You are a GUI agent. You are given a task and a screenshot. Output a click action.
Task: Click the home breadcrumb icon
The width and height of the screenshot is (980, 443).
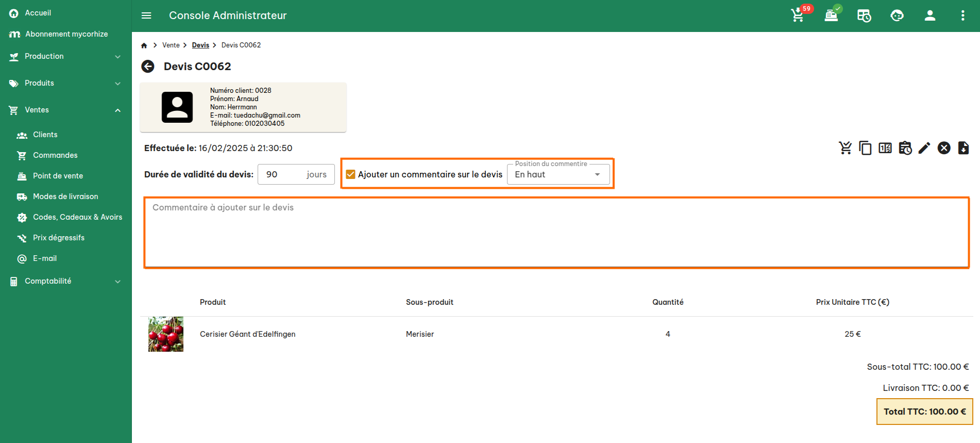coord(144,45)
